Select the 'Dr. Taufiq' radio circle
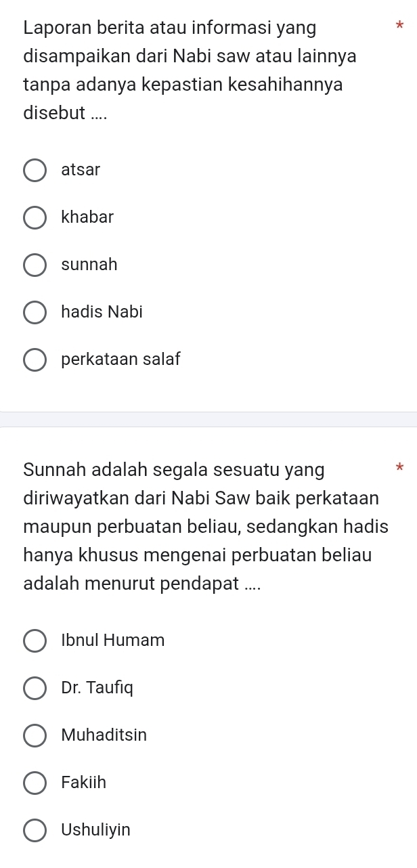Image resolution: width=417 pixels, height=868 pixels. 35,689
